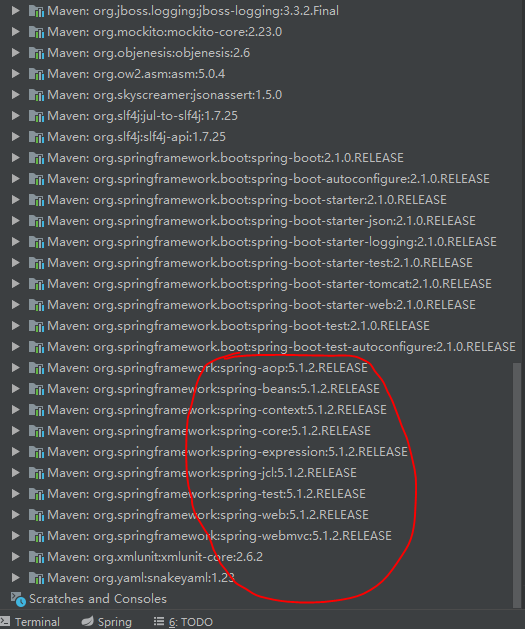Click the Scratches and Consoles icon
This screenshot has height=629, width=525.
tap(18, 599)
